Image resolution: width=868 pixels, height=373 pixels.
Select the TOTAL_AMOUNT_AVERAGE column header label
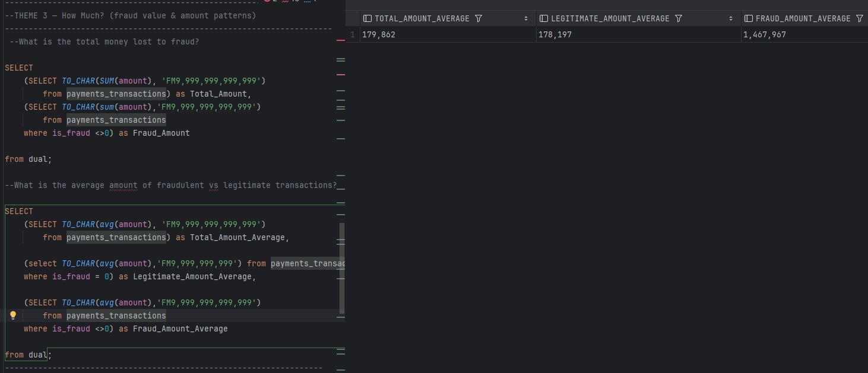click(422, 19)
